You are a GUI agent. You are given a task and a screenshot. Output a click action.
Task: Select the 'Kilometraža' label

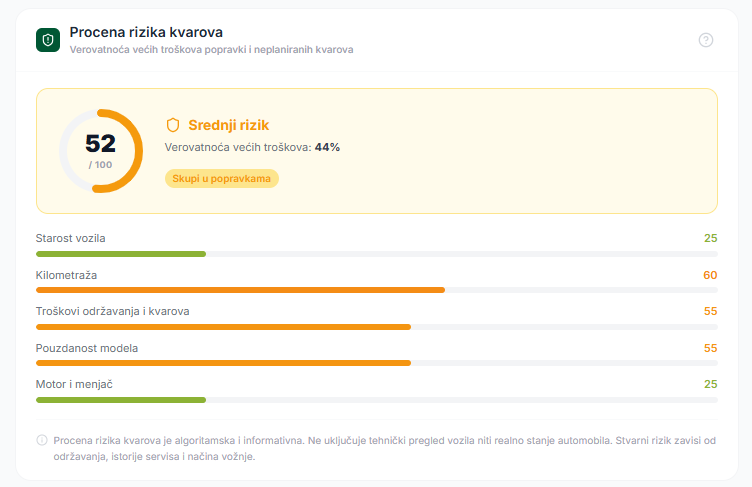pyautogui.click(x=66, y=275)
